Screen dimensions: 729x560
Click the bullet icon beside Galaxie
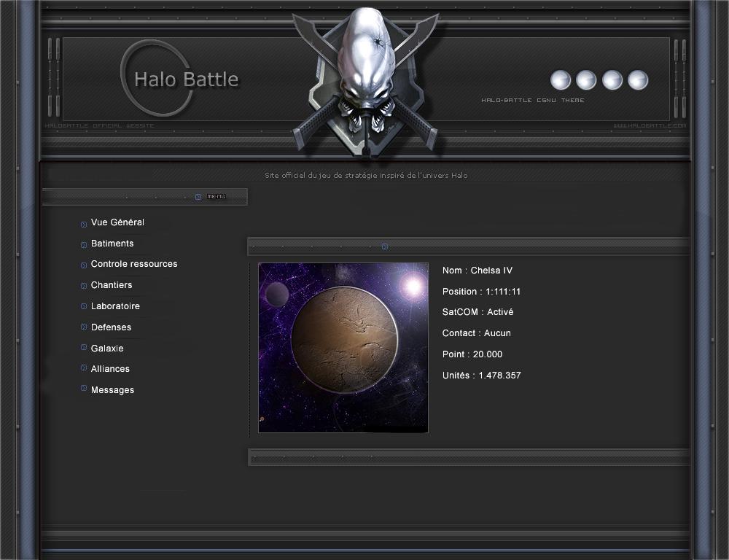pyautogui.click(x=84, y=347)
